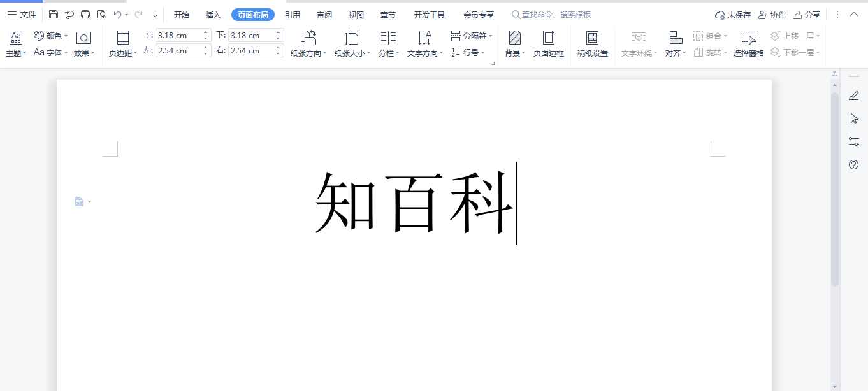
Task: Click the help question-mark icon on right sidebar
Action: click(855, 166)
